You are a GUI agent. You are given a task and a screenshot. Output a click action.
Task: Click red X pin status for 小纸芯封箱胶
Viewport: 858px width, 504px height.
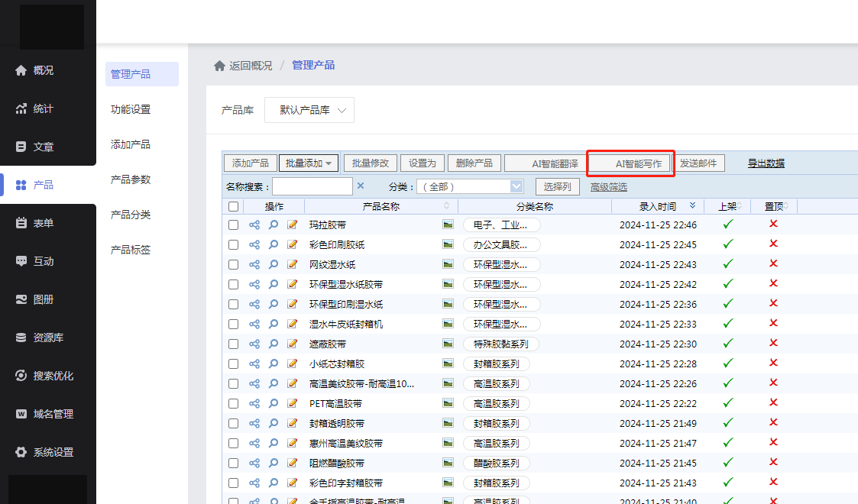773,363
